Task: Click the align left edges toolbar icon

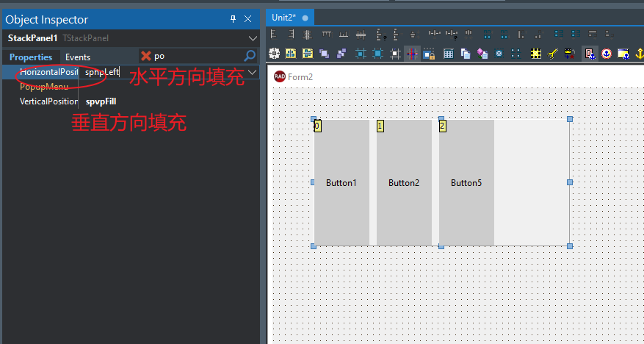Action: pyautogui.click(x=274, y=34)
